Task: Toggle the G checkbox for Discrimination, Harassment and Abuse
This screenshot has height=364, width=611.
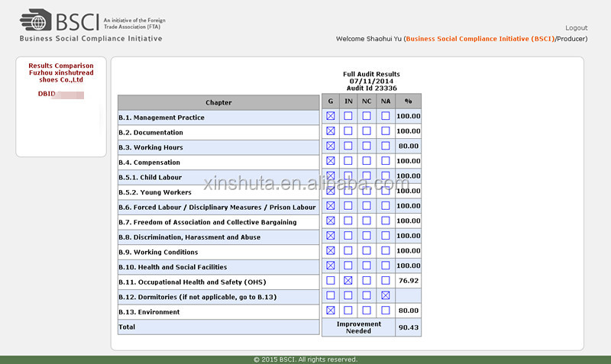Action: [x=331, y=236]
